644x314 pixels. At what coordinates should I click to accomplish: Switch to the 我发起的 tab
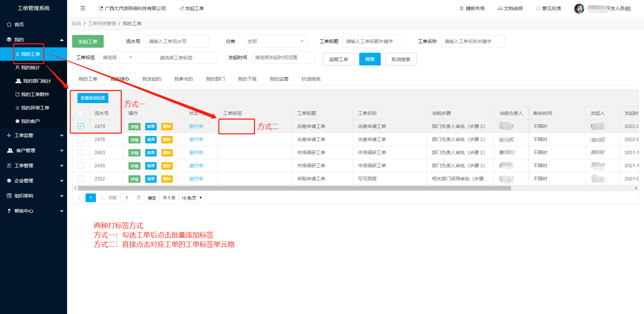[x=152, y=79]
